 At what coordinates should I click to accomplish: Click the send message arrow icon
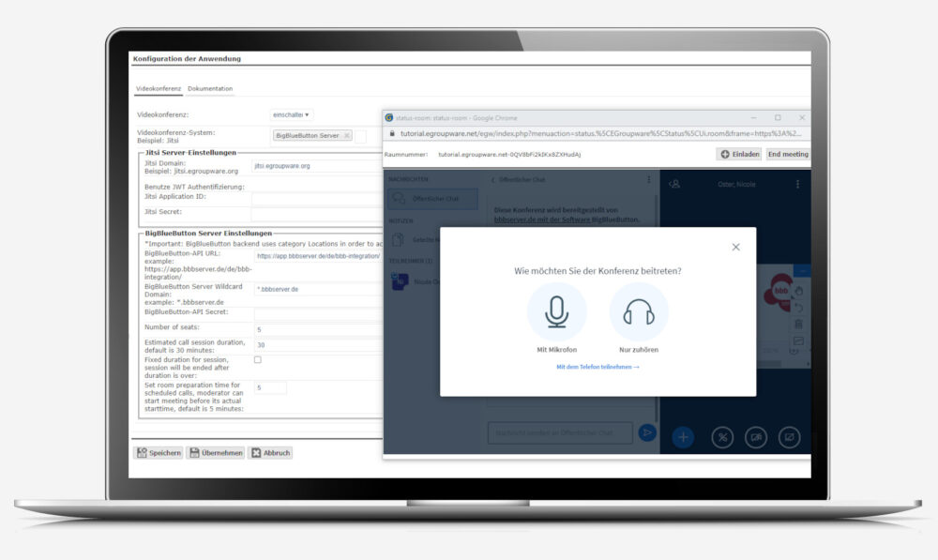tap(646, 432)
